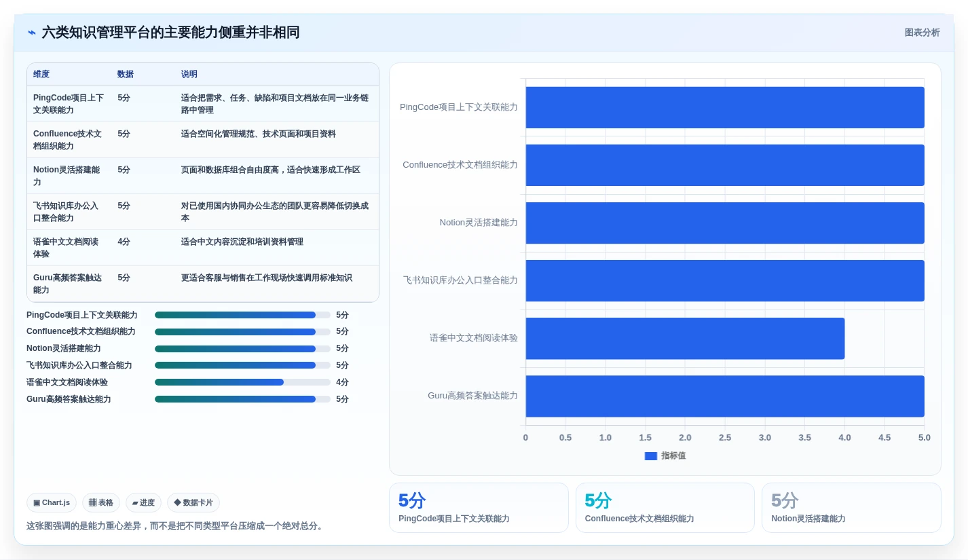Toggle the 指标值 legend item

click(665, 455)
